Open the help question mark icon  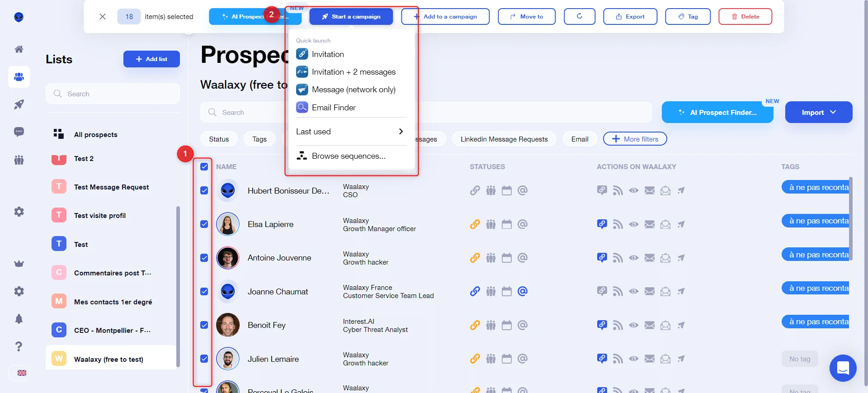click(x=19, y=346)
